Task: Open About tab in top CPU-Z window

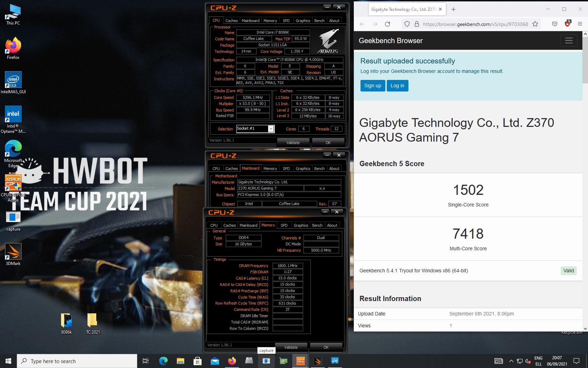Action: tap(334, 21)
